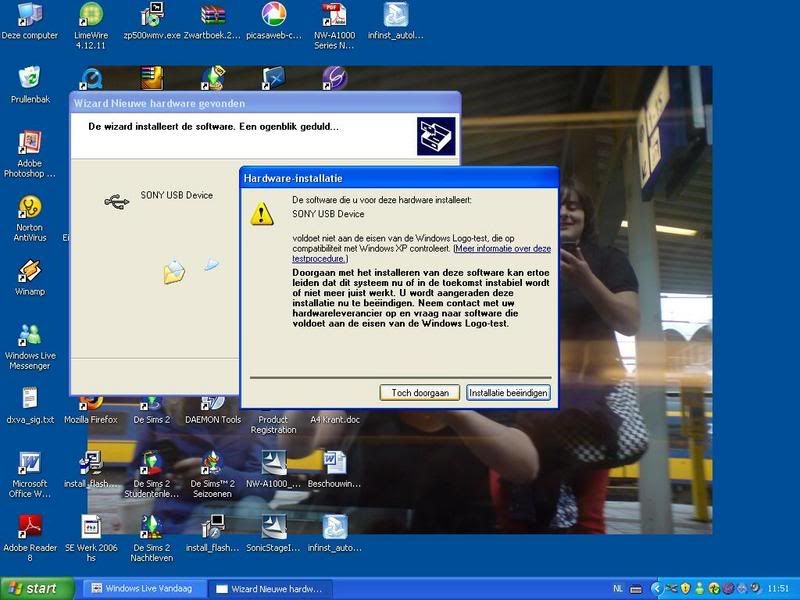800x600 pixels.
Task: Click the yellow warning triangle in Hardware-installatie dialog
Action: [262, 214]
